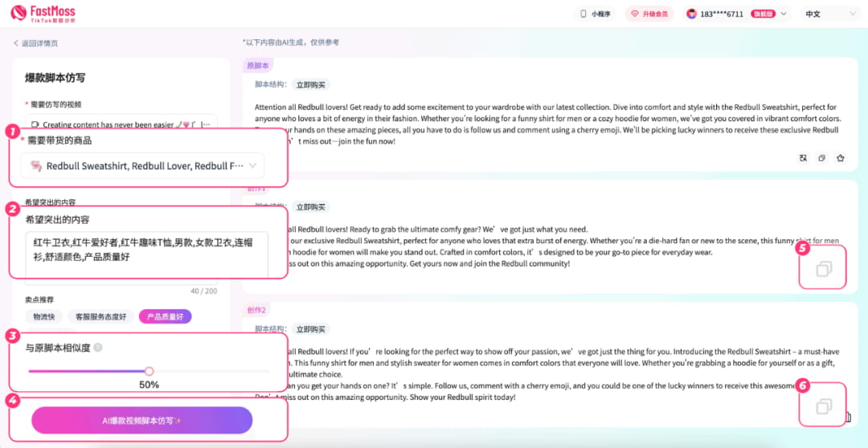Go back via 返回详情页 link
Screen dimensions: 868x448
pyautogui.click(x=35, y=43)
